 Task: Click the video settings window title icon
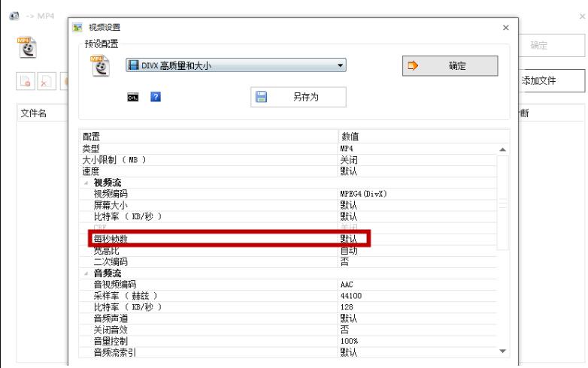[x=76, y=28]
